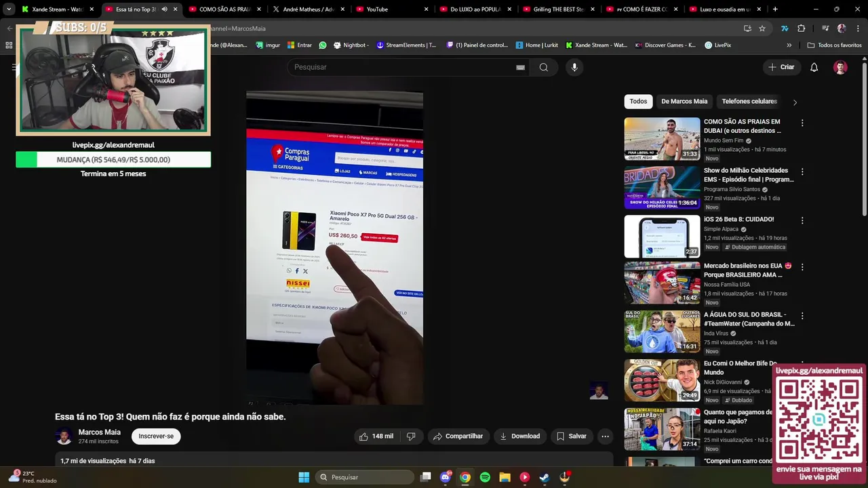The width and height of the screenshot is (868, 488).
Task: Play Eu Comi O Melhor Bife thumbnail
Action: pos(662,380)
